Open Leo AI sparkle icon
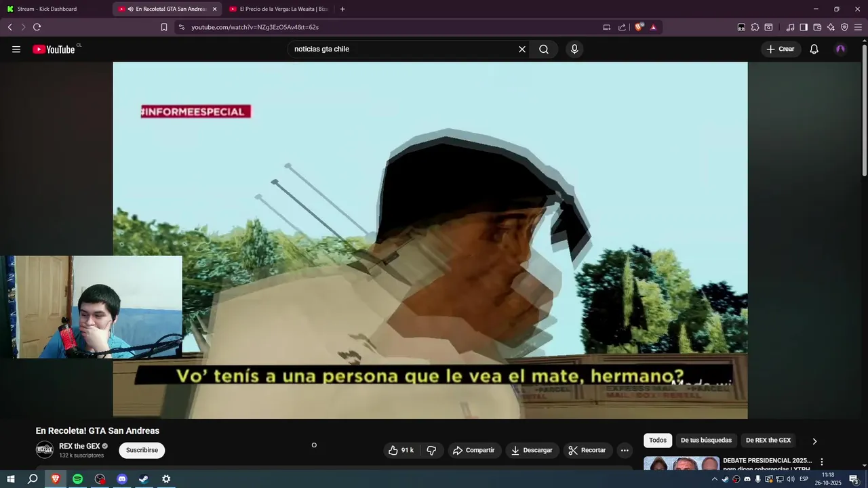 click(x=831, y=27)
